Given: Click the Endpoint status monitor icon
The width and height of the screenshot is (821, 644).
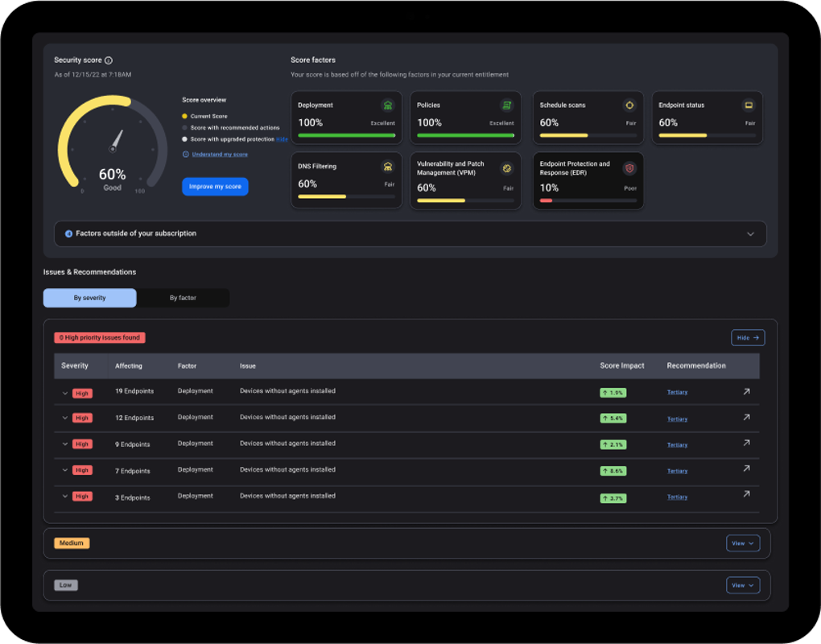Looking at the screenshot, I should pos(749,105).
